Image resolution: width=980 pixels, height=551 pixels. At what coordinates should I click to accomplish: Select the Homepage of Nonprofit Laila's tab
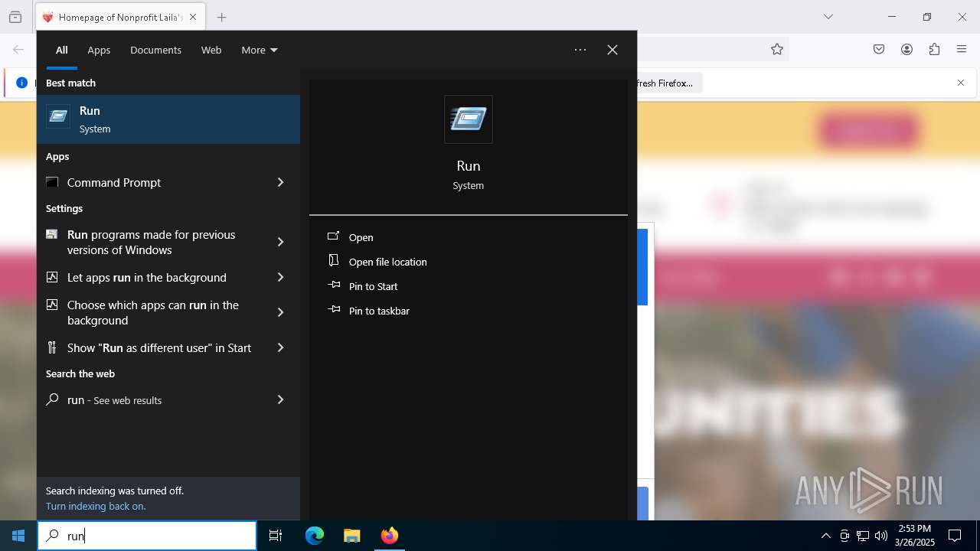pyautogui.click(x=119, y=17)
